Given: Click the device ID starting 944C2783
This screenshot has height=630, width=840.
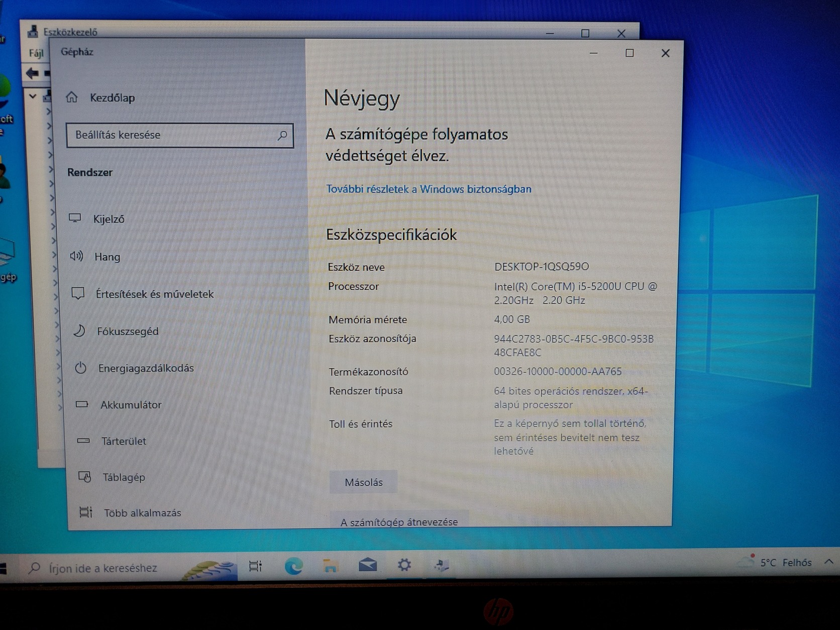Looking at the screenshot, I should tap(574, 345).
